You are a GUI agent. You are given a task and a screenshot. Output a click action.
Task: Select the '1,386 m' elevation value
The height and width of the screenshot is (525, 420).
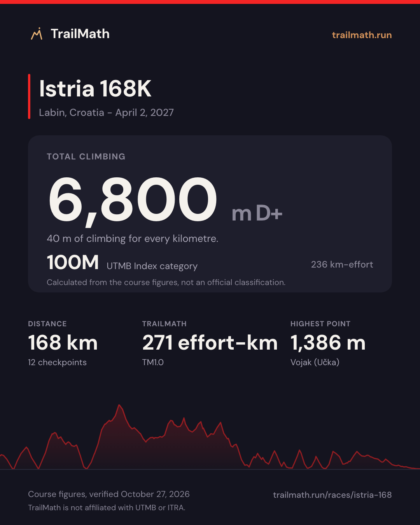click(x=328, y=343)
